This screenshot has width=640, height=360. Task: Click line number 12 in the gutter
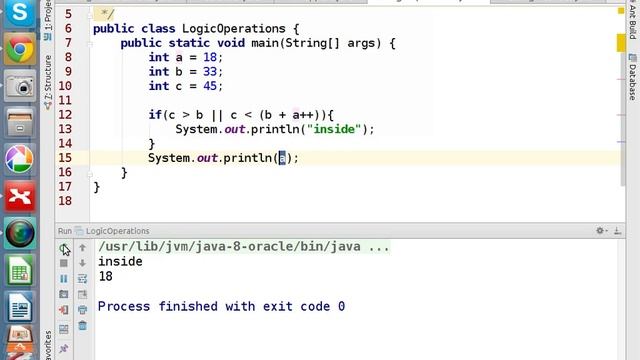click(x=65, y=115)
